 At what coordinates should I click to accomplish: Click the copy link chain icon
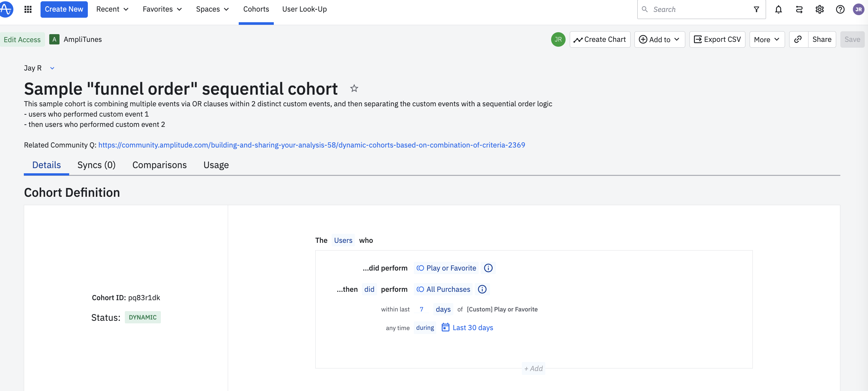coord(798,40)
